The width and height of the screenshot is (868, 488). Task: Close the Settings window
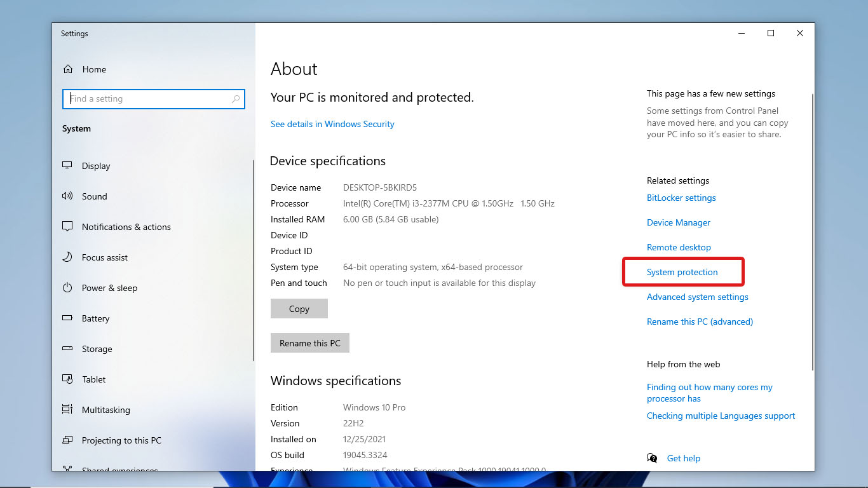point(800,34)
